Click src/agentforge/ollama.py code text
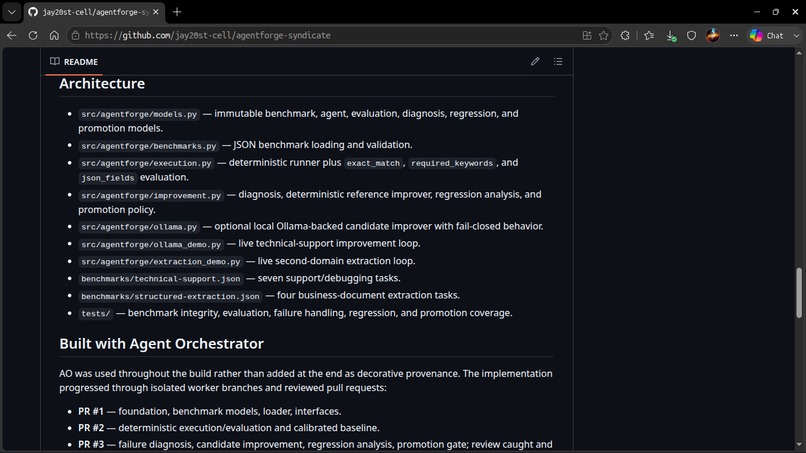The width and height of the screenshot is (806, 453). pos(139,227)
